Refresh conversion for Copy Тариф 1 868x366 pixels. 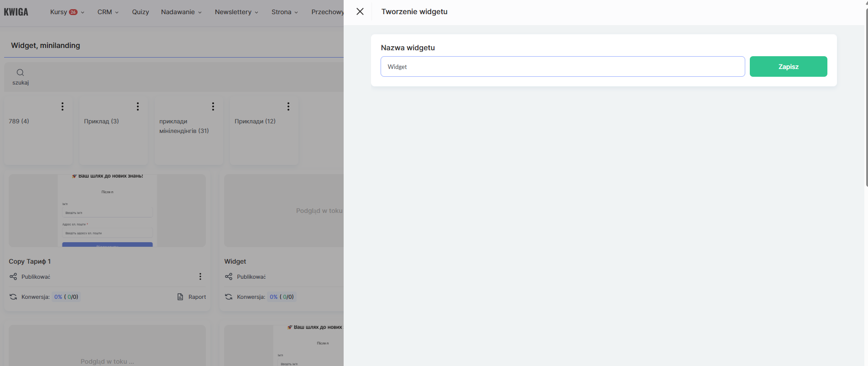13,297
